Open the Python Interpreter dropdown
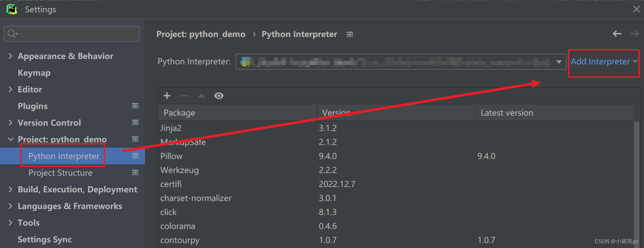The width and height of the screenshot is (644, 248). click(x=401, y=62)
